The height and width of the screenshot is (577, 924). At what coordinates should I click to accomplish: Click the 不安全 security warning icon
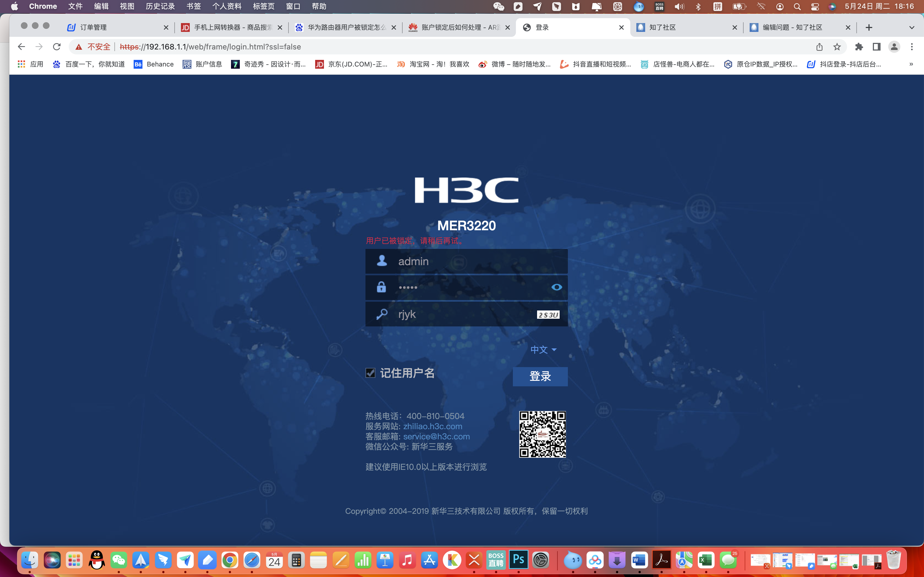79,46
